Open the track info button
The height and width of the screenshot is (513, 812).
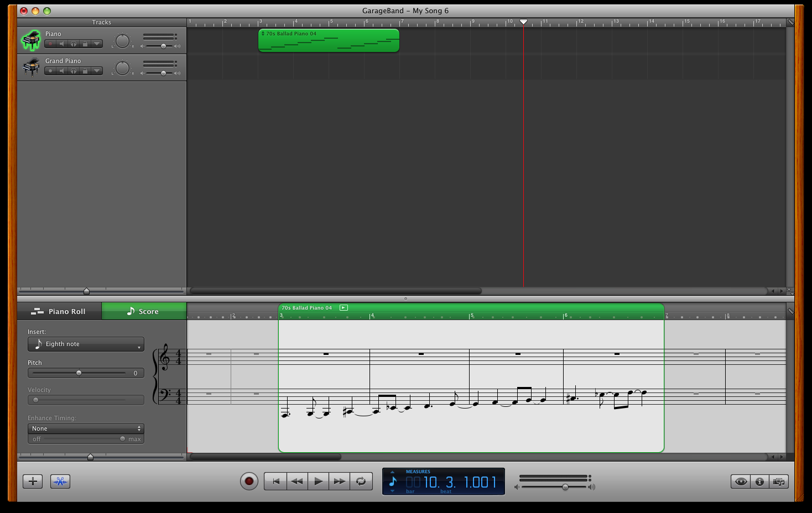pos(759,481)
